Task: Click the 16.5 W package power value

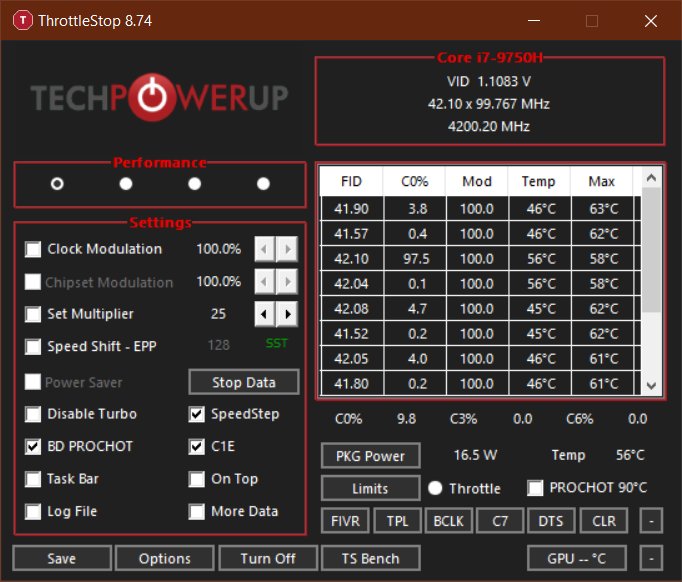Action: pos(475,455)
